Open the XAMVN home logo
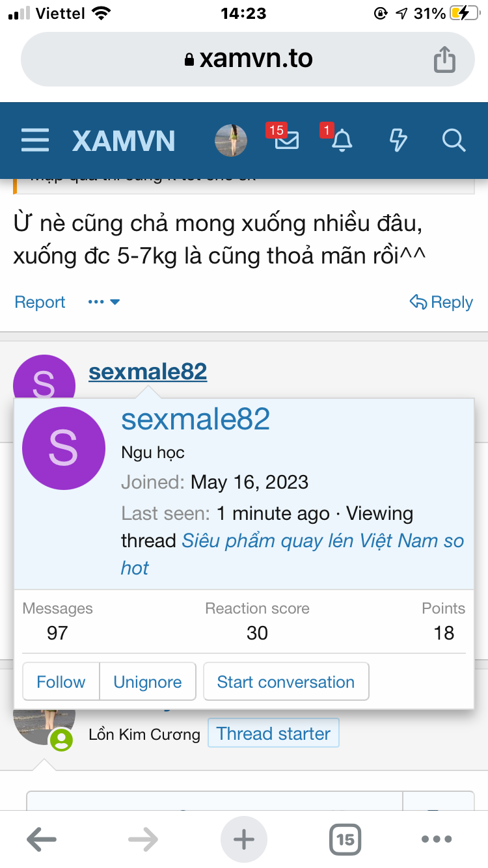This screenshot has width=488, height=868. point(124,140)
